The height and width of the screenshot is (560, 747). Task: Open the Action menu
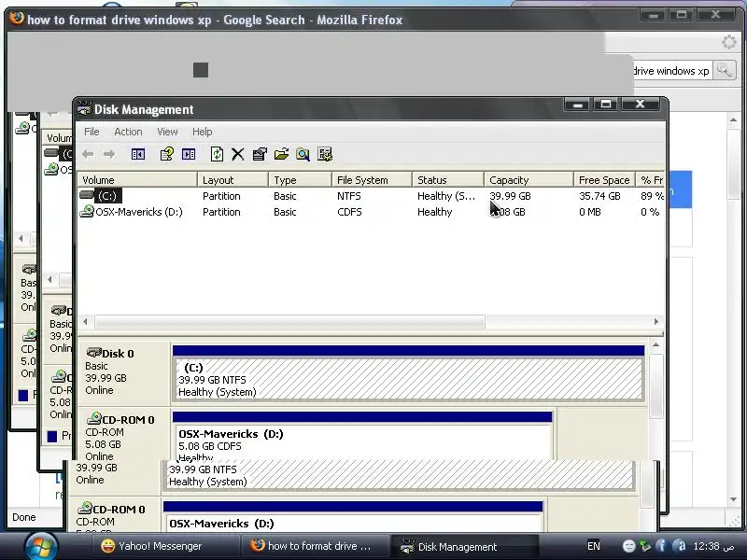pos(128,132)
